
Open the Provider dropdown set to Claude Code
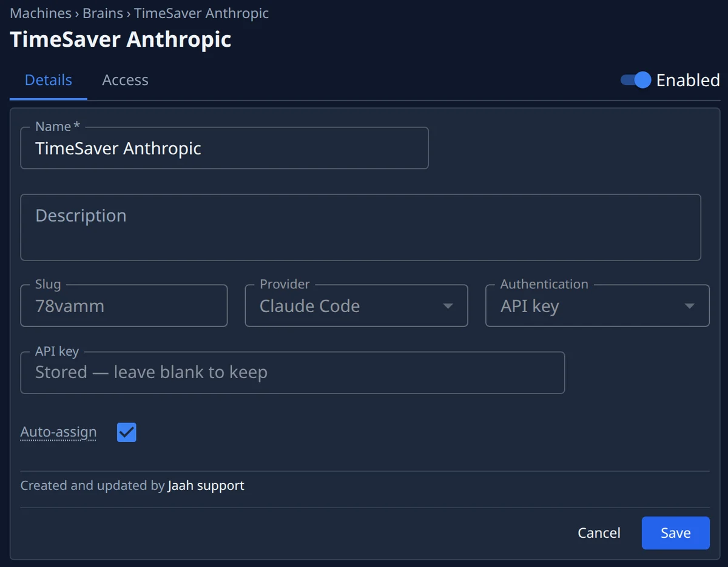tap(356, 306)
